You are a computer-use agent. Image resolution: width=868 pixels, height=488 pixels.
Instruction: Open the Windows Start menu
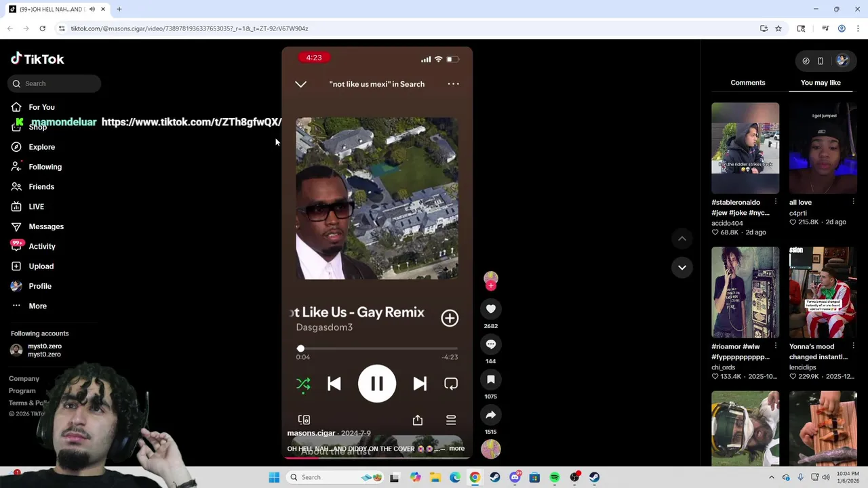point(274,477)
